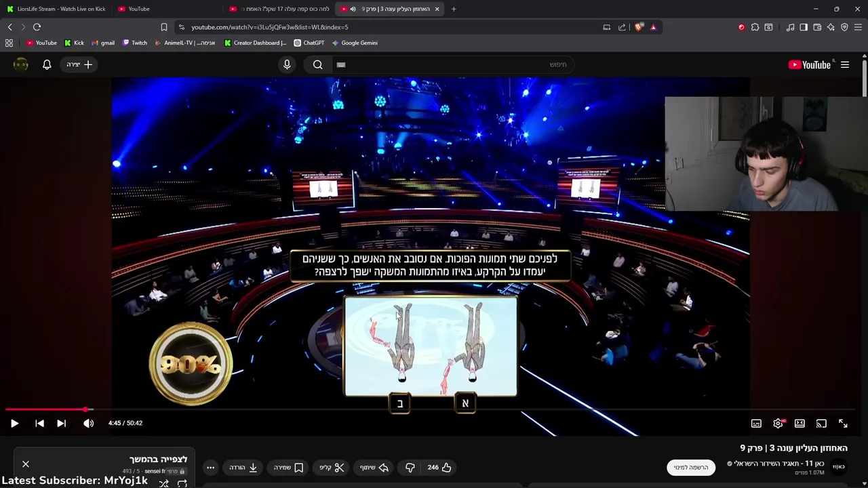Click the page vertical scrollbar
The height and width of the screenshot is (488, 868).
pos(865,78)
